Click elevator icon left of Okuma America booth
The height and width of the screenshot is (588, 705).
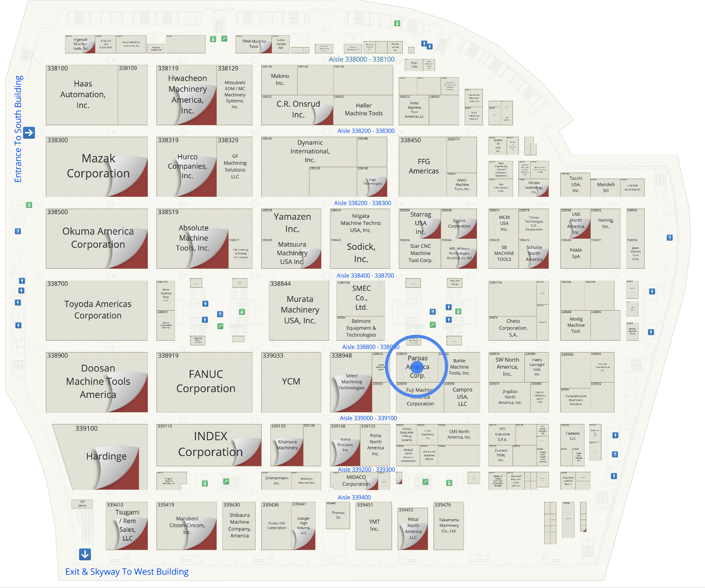[29, 205]
